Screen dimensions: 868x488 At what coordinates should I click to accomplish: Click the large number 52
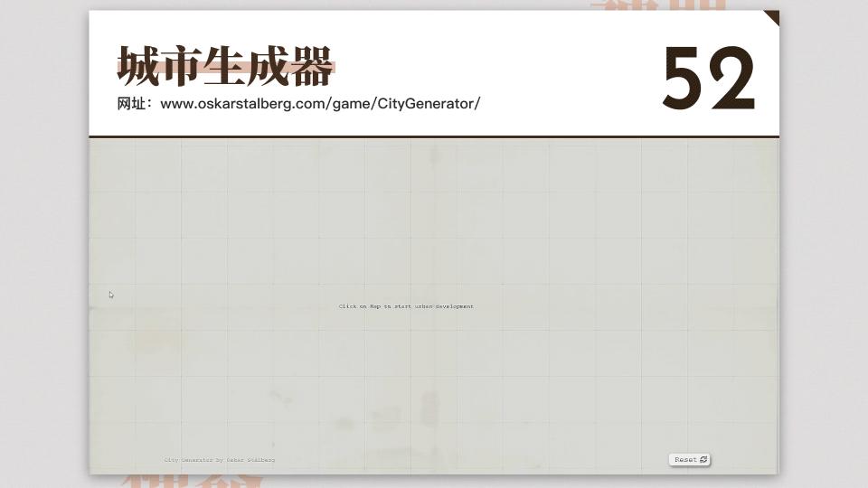pos(709,78)
